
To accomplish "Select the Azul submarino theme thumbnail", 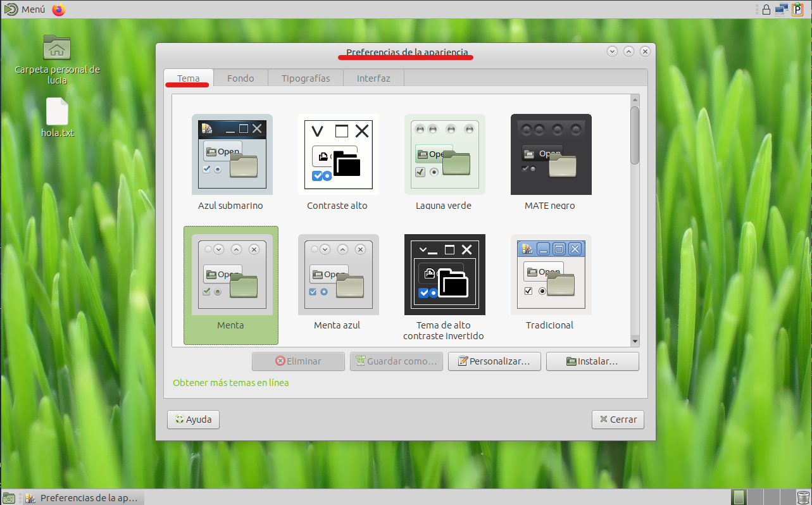I will click(232, 154).
